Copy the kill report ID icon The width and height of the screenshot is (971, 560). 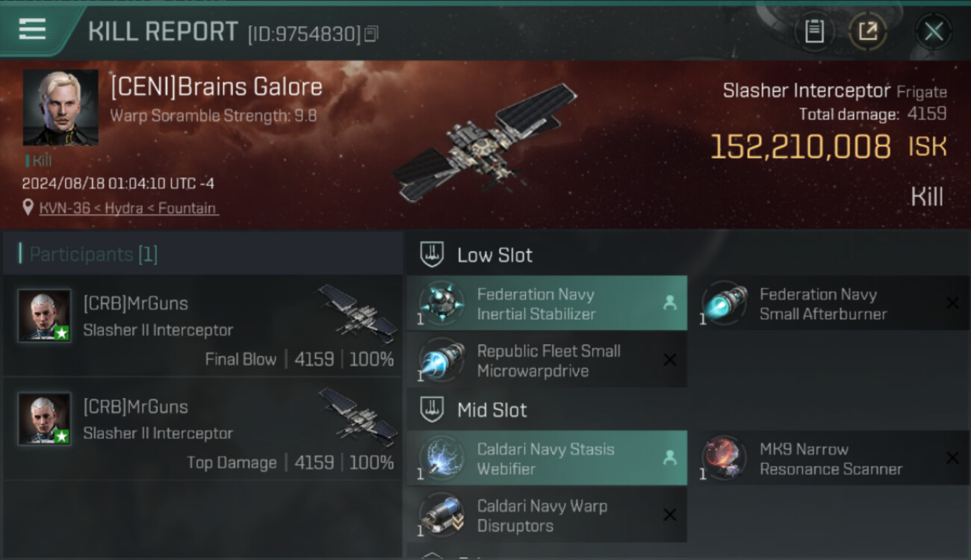point(371,34)
